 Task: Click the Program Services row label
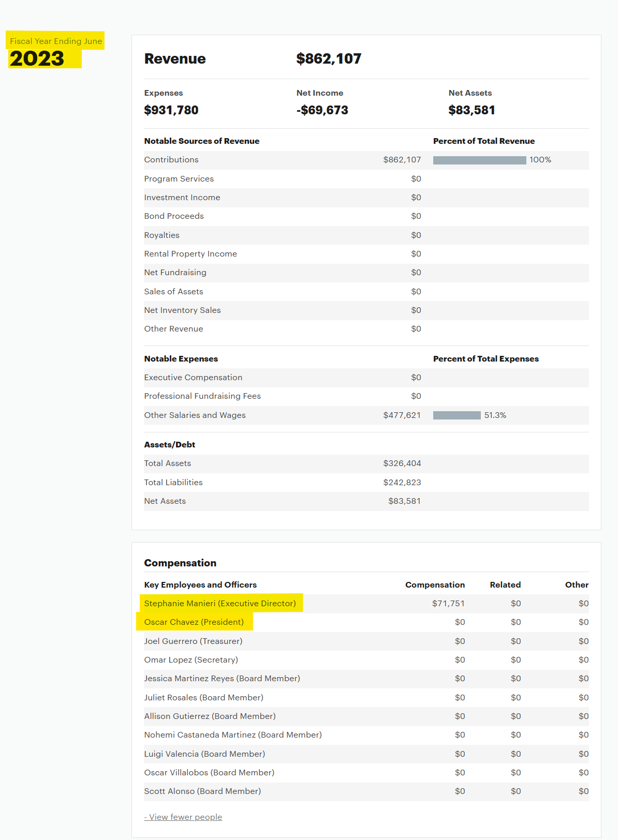179,178
